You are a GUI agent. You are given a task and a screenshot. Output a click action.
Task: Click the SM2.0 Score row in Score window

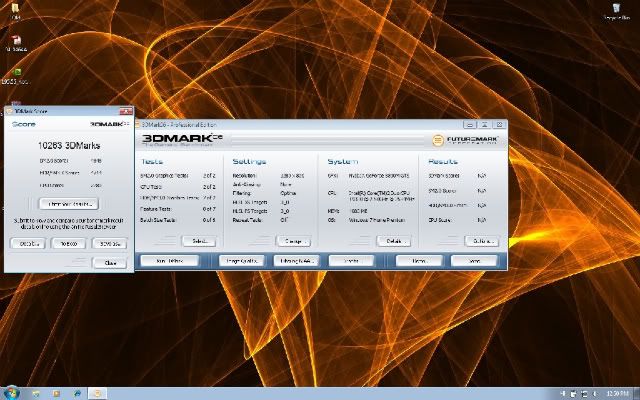click(70, 161)
